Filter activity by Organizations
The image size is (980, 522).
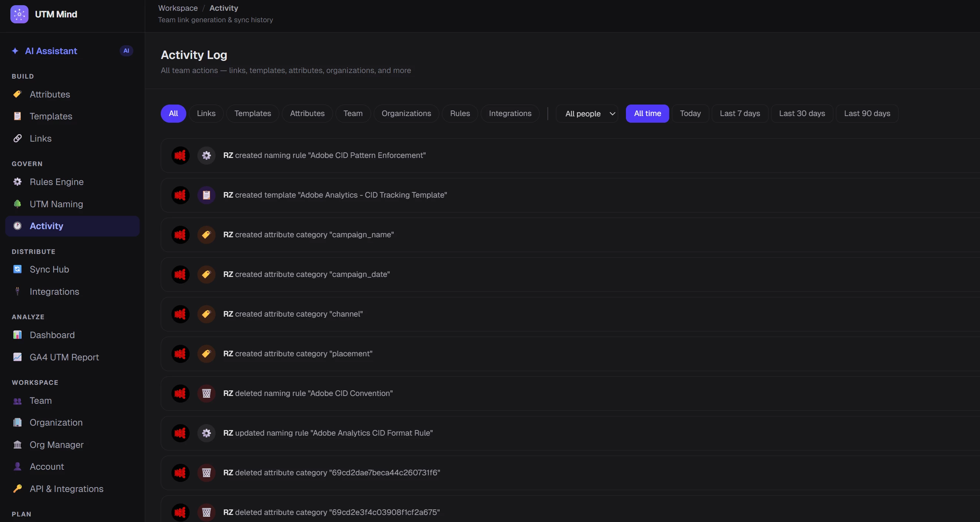[x=406, y=113]
